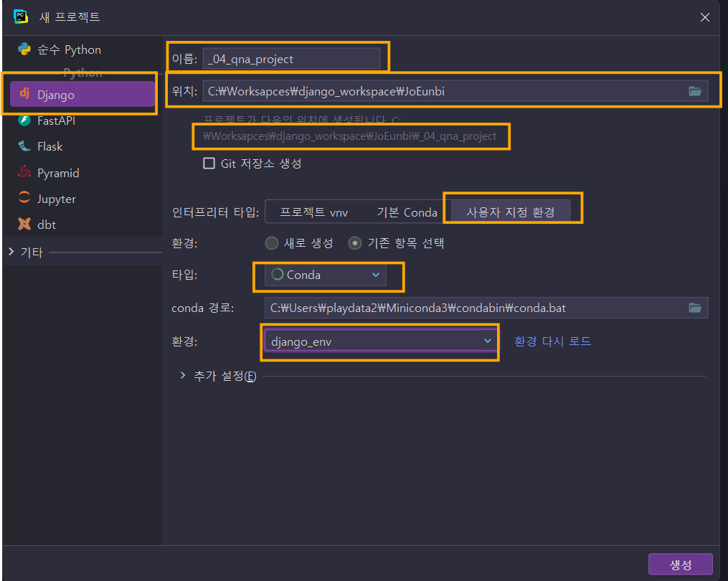Click the 환경 다시 로드 link
Viewport: 728px width, 581px height.
click(552, 341)
